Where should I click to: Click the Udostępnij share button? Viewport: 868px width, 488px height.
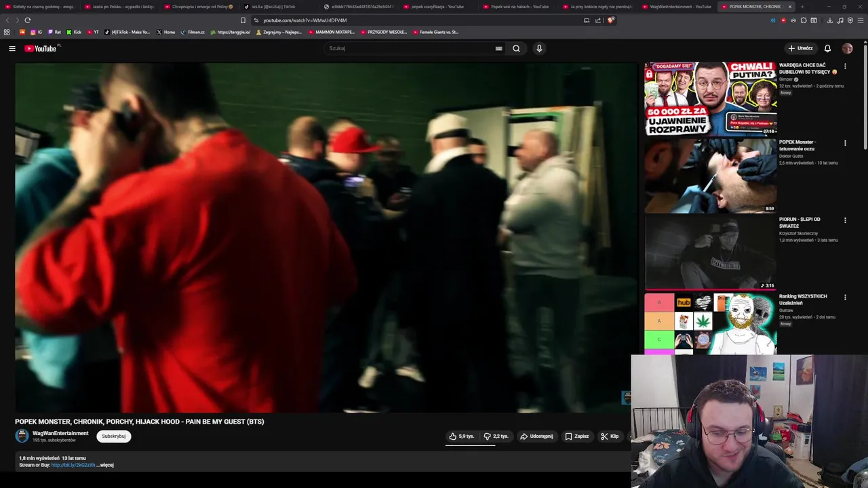click(x=536, y=436)
